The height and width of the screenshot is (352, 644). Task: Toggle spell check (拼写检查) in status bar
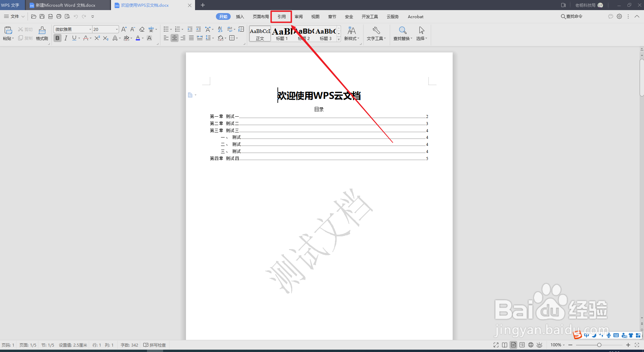click(x=155, y=345)
